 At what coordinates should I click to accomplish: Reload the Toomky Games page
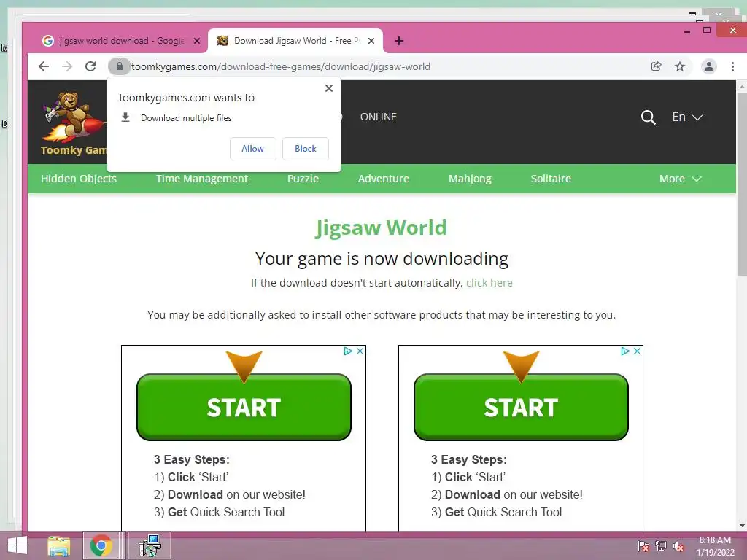(90, 66)
